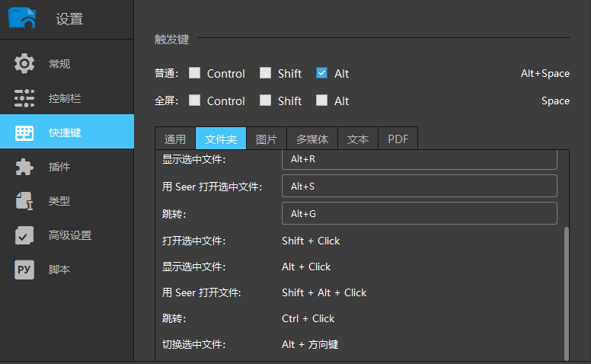Viewport: 591px width, 364px height.
Task: Click the Alt+G shortcut field
Action: [x=420, y=213]
